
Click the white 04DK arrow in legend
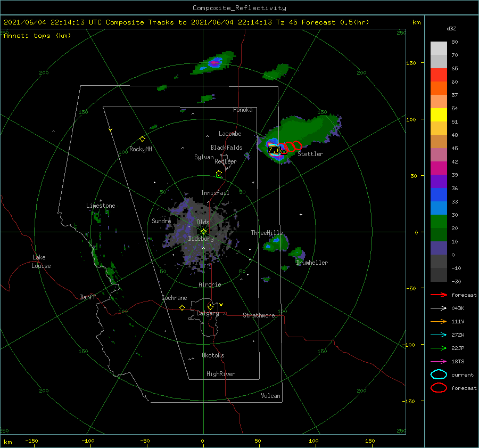(439, 308)
